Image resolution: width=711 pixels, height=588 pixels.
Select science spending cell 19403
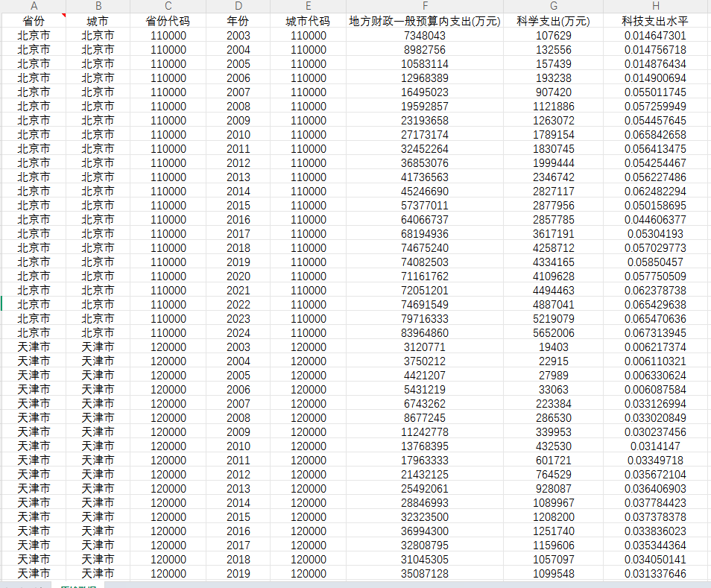point(554,347)
